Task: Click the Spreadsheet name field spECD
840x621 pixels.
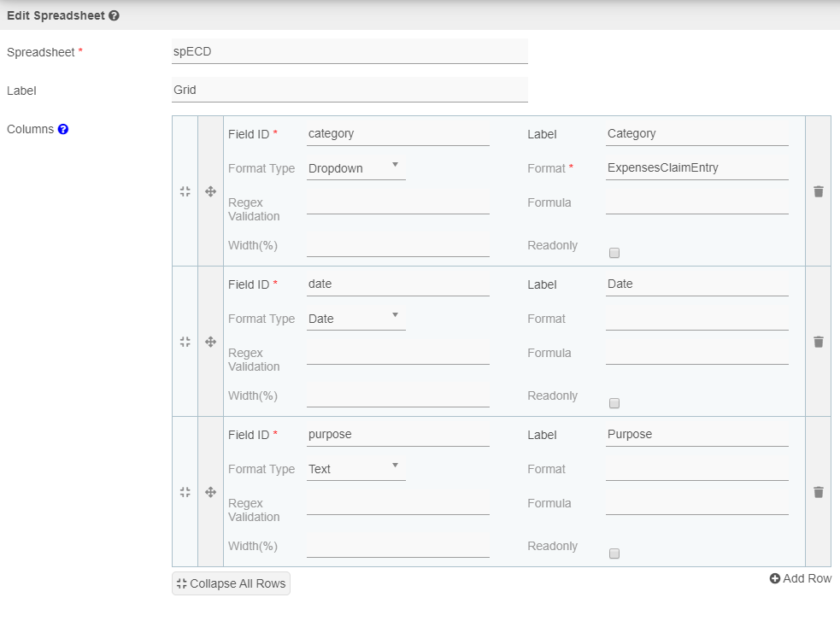Action: [350, 51]
